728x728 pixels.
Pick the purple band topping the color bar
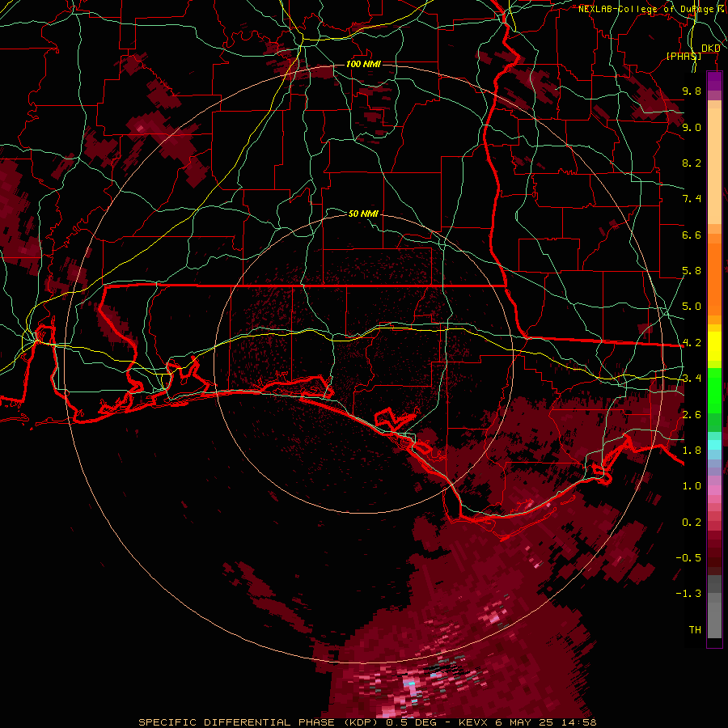click(714, 81)
